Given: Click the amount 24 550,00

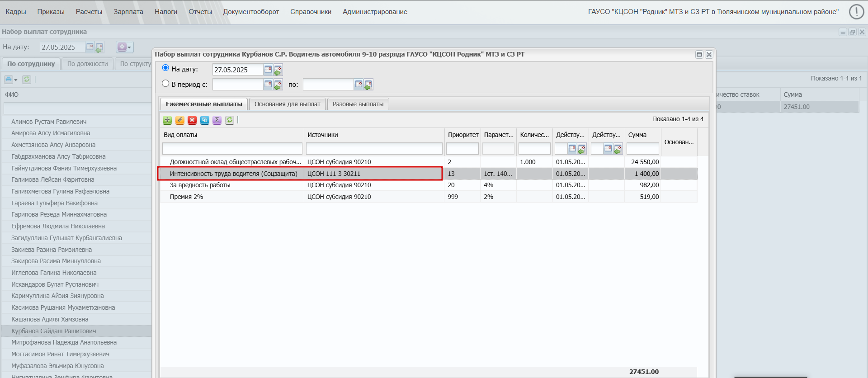Looking at the screenshot, I should [645, 162].
